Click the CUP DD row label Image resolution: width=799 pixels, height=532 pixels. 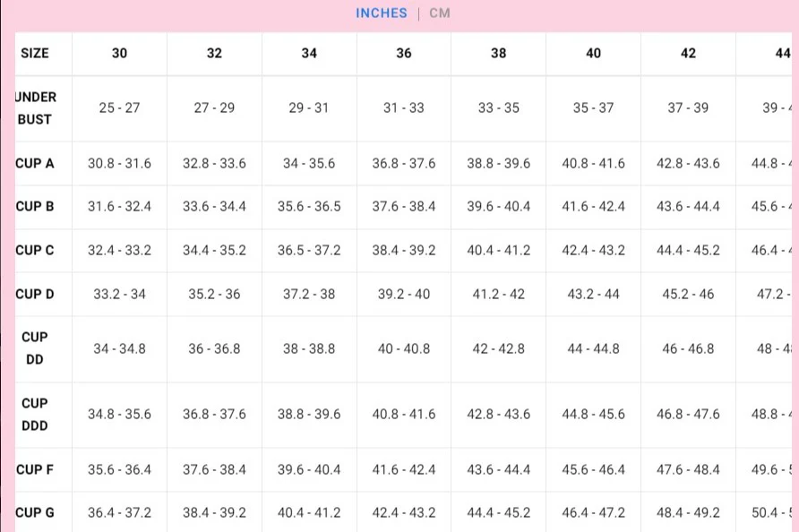click(x=35, y=348)
